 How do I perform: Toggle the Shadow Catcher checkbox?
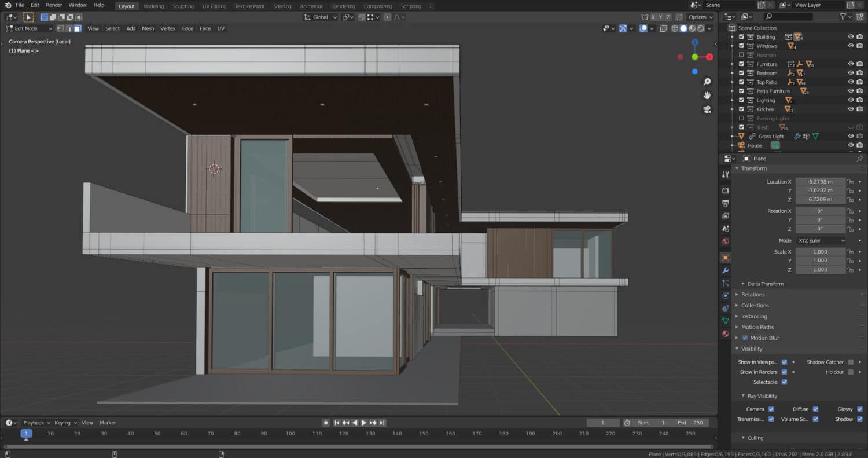(x=851, y=362)
